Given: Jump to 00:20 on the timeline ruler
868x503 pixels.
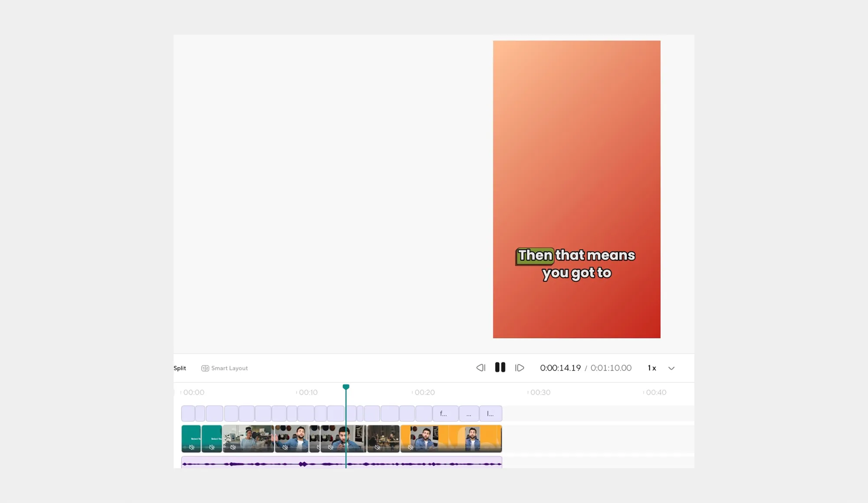Looking at the screenshot, I should [x=424, y=392].
